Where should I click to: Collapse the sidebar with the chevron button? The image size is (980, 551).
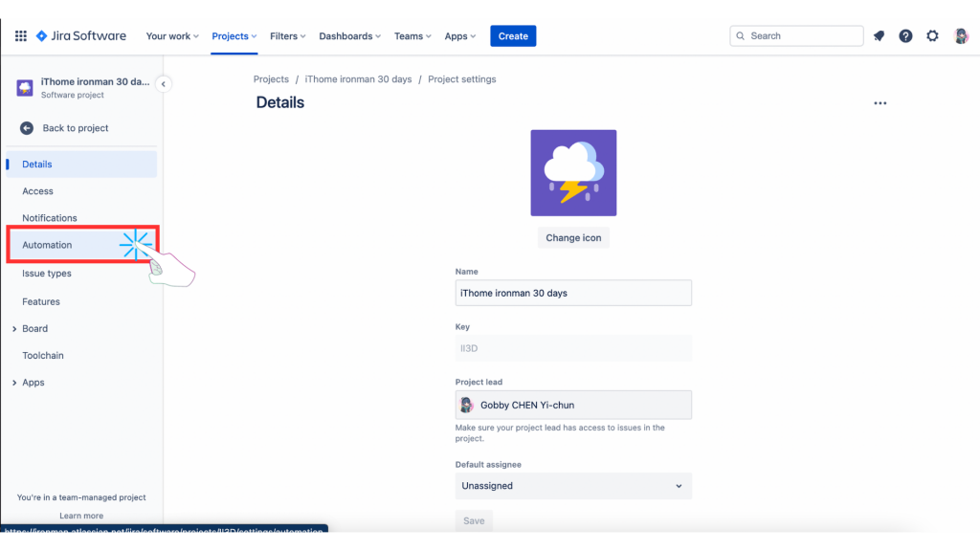(163, 84)
